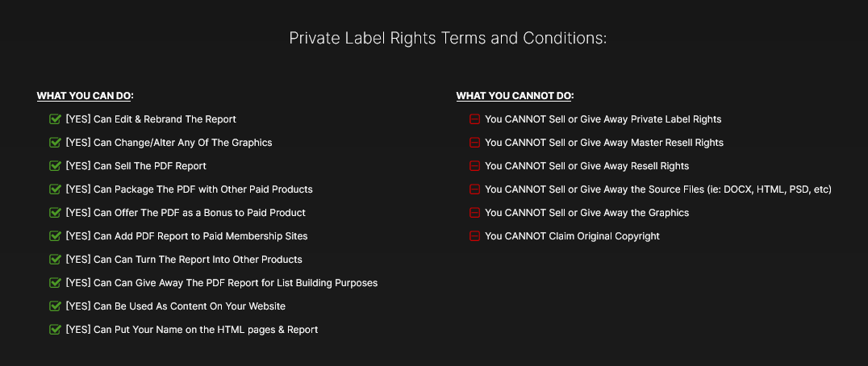
Task: Click checkbox for Turn Report Into Other Products
Action: coord(55,260)
